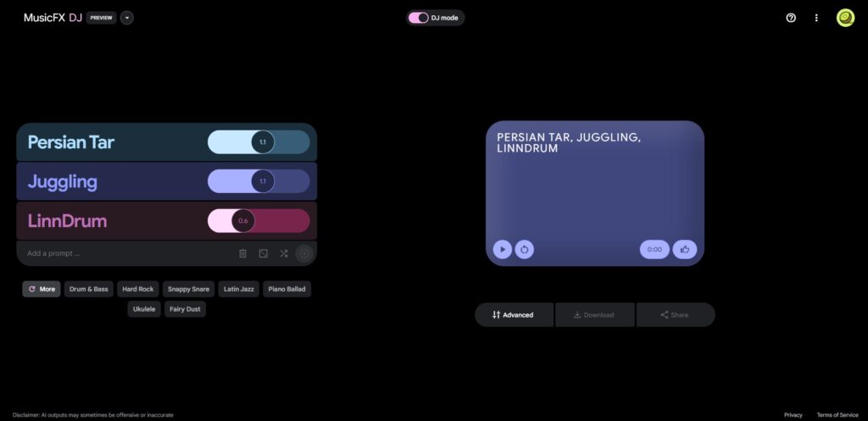Image resolution: width=868 pixels, height=421 pixels.
Task: Click the round generate button in prompt bar
Action: 304,253
